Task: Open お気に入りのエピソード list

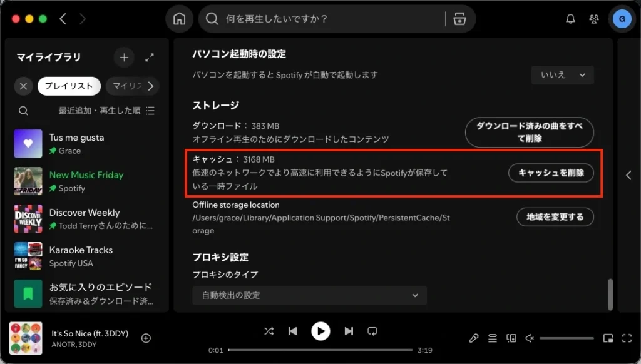Action: coord(86,294)
